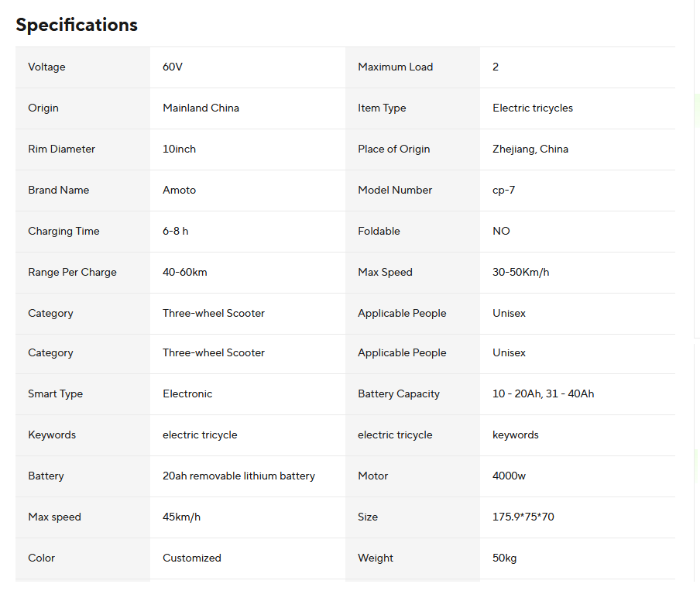This screenshot has height=591, width=700.
Task: Select the cp-7 model number
Action: pos(503,190)
